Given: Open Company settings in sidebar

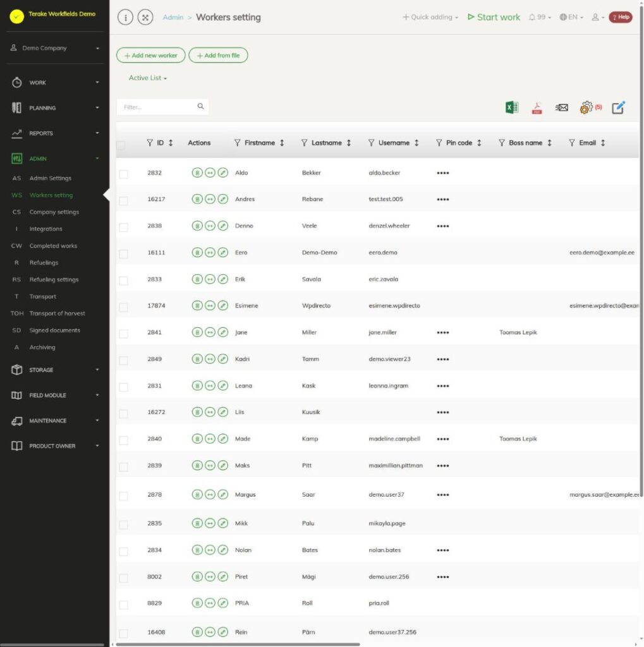Looking at the screenshot, I should pyautogui.click(x=54, y=212).
